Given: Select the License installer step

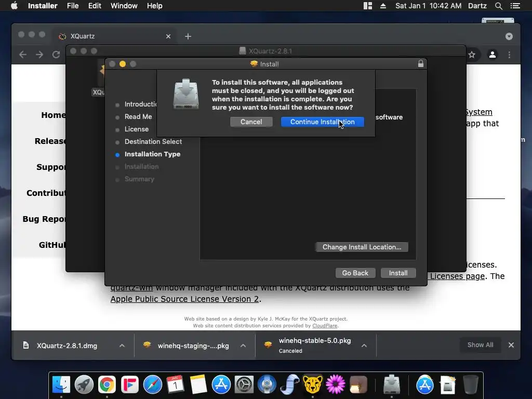Looking at the screenshot, I should click(x=137, y=129).
